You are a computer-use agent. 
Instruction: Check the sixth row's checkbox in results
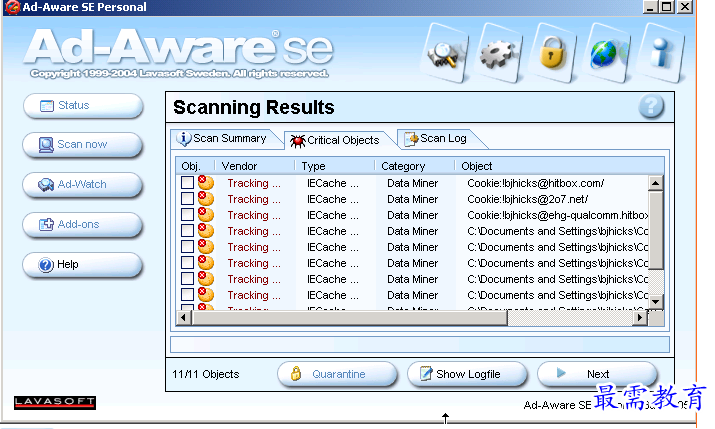click(187, 262)
